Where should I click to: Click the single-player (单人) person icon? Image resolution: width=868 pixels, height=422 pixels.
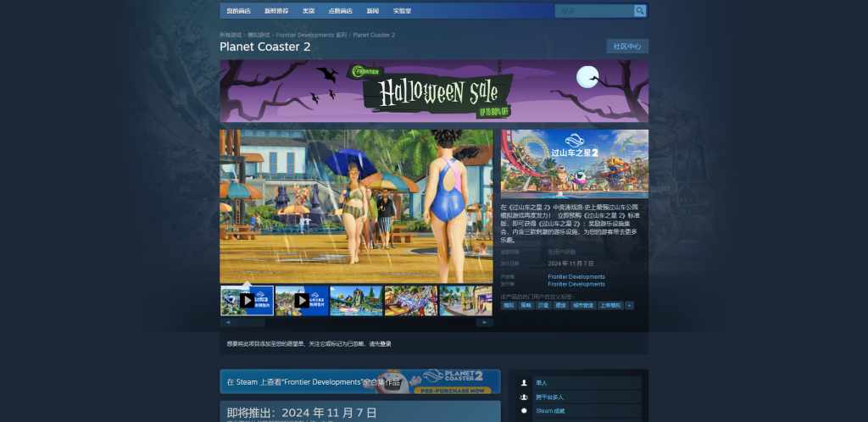tap(524, 383)
